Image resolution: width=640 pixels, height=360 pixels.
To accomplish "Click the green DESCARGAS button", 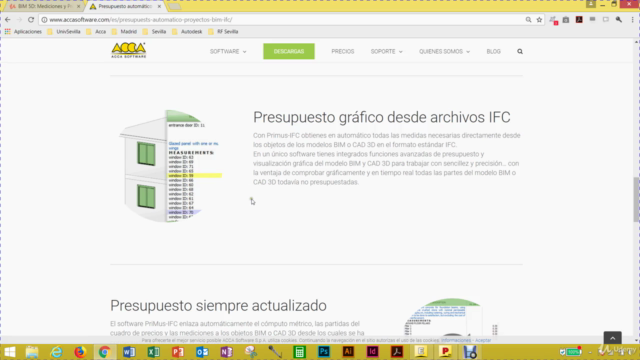I will point(289,51).
